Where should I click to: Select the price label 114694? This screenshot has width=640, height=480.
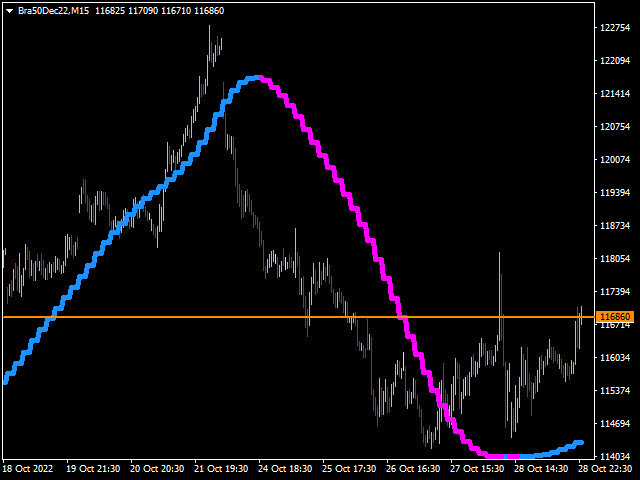615,424
